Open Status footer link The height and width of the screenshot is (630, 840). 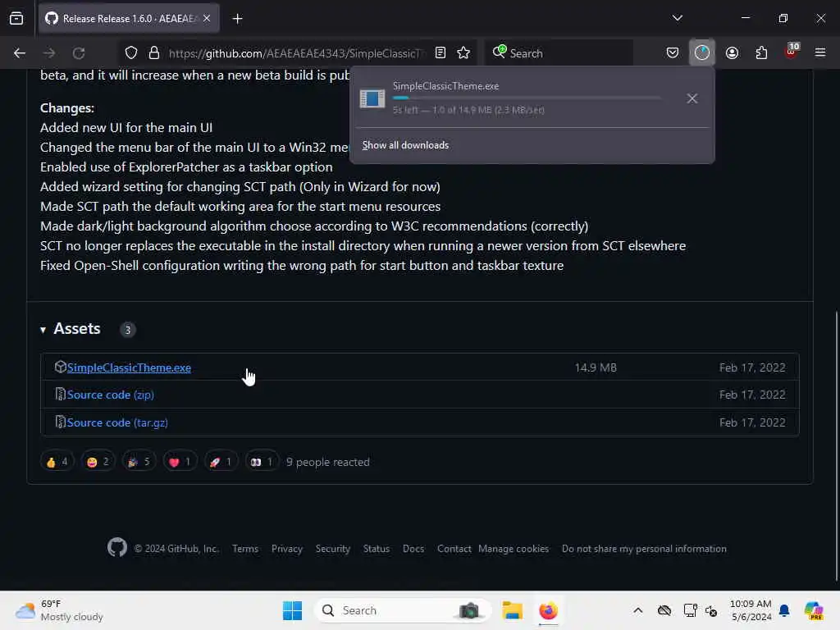377,549
